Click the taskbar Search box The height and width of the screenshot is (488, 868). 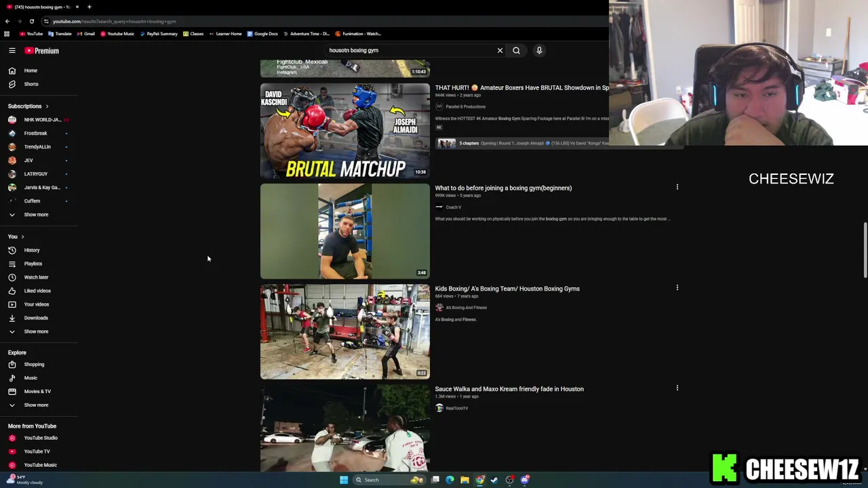389,480
